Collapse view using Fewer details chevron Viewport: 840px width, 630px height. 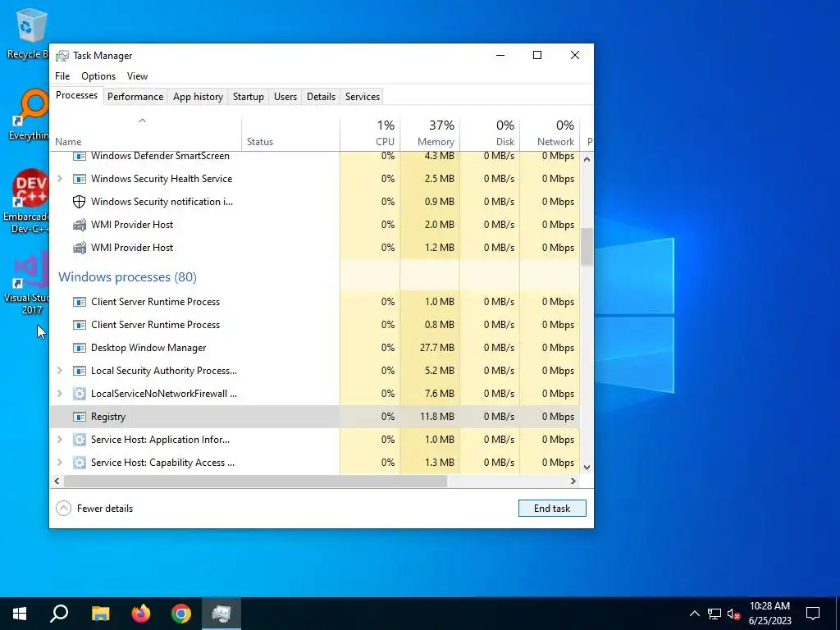(64, 509)
